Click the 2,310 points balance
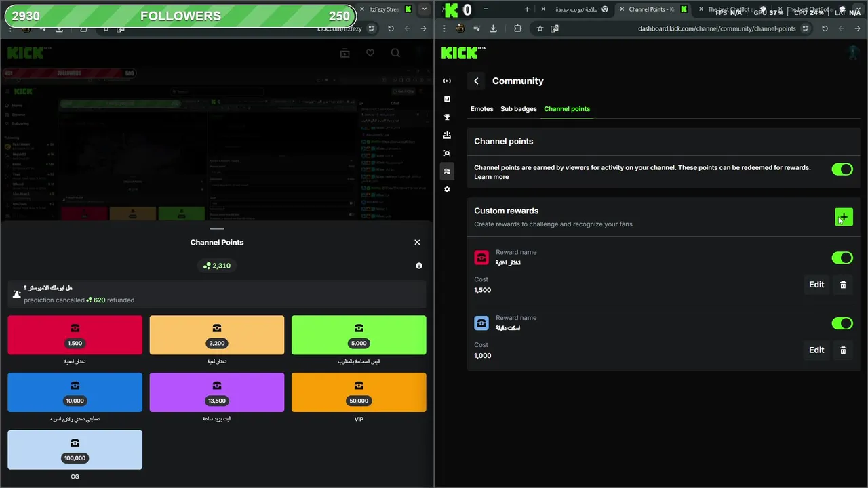868x488 pixels. [x=217, y=266]
